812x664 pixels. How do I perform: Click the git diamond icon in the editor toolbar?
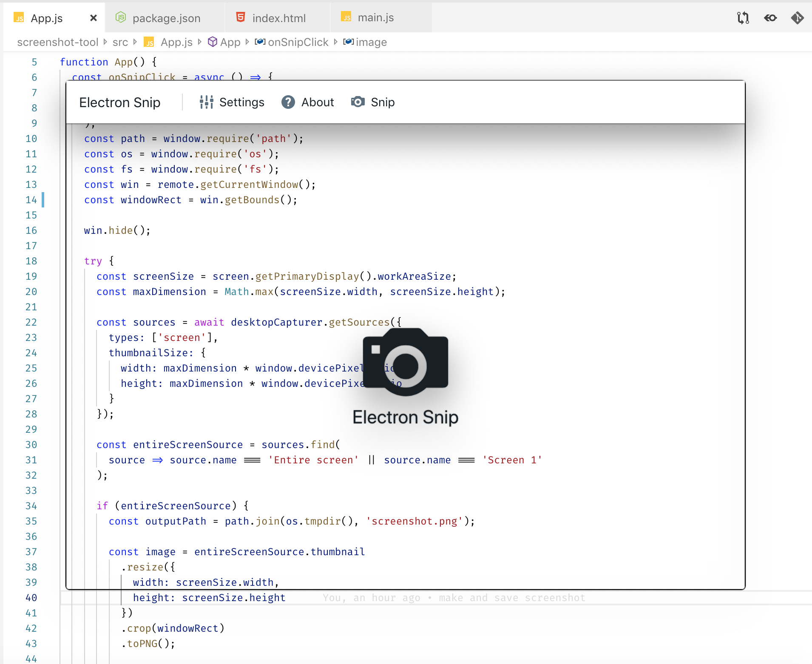pyautogui.click(x=798, y=18)
